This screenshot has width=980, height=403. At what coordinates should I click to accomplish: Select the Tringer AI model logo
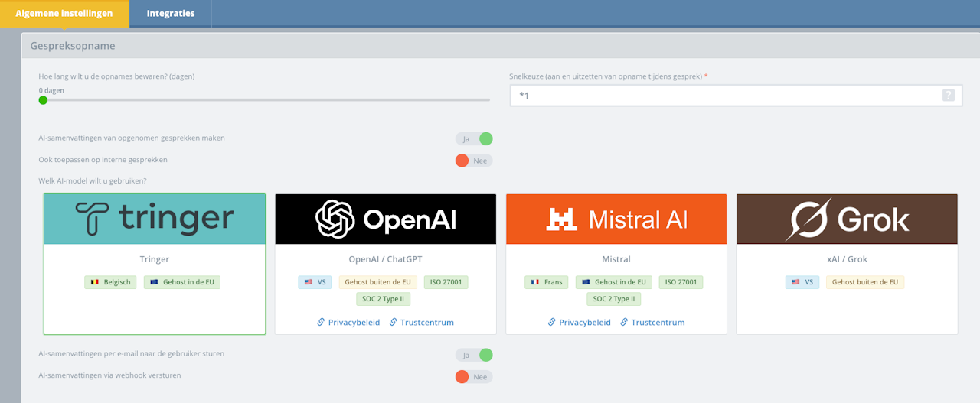click(155, 219)
